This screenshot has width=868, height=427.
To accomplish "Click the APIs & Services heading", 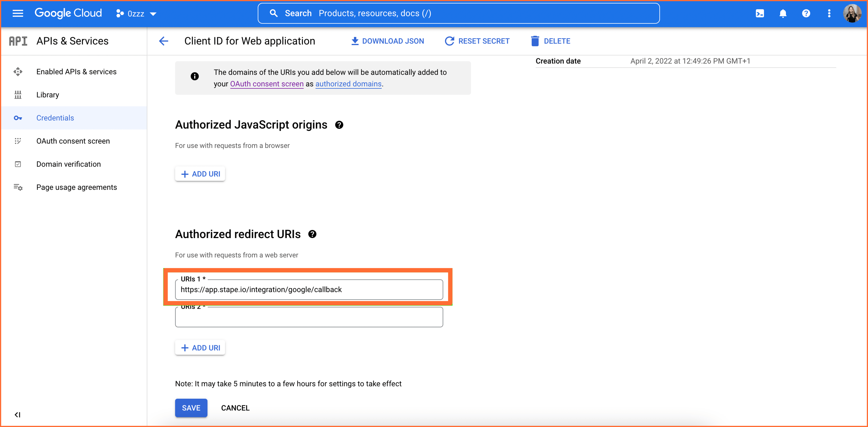I will click(72, 41).
